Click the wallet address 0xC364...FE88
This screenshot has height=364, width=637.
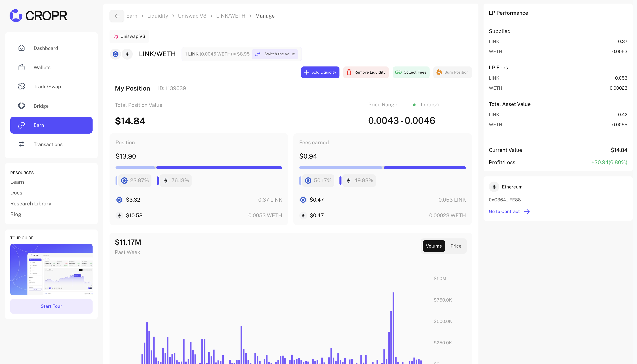tap(505, 200)
